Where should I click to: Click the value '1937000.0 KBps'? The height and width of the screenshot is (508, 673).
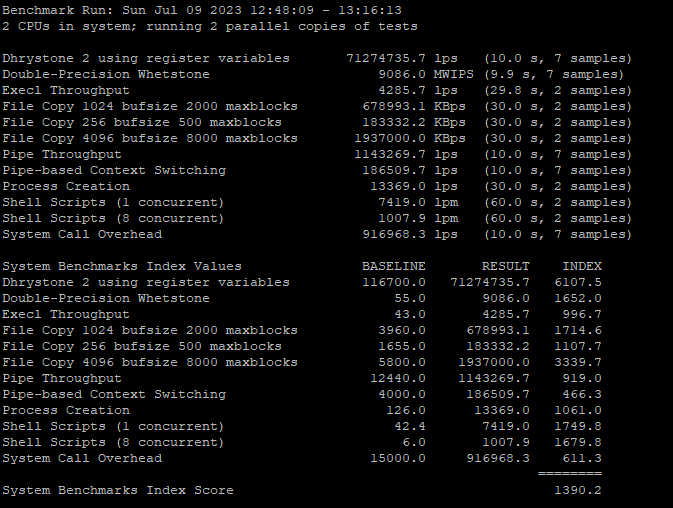(x=410, y=139)
